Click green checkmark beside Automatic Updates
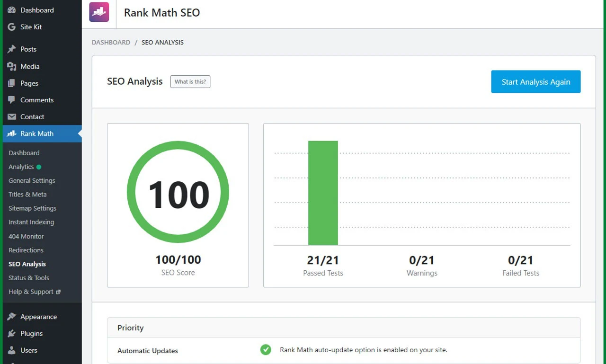606x364 pixels. [266, 350]
